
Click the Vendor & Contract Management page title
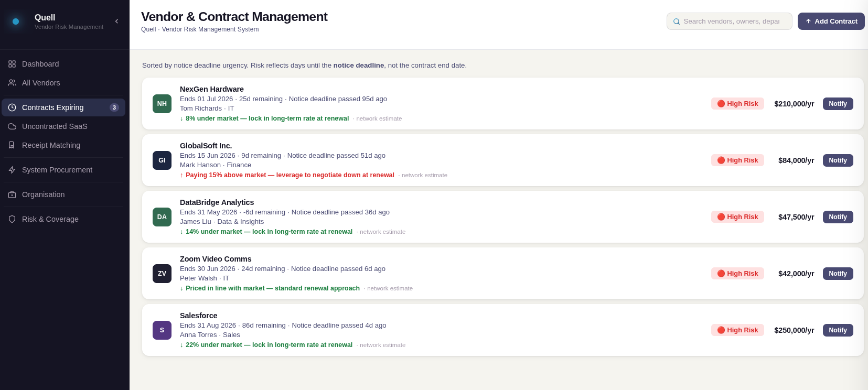[234, 17]
